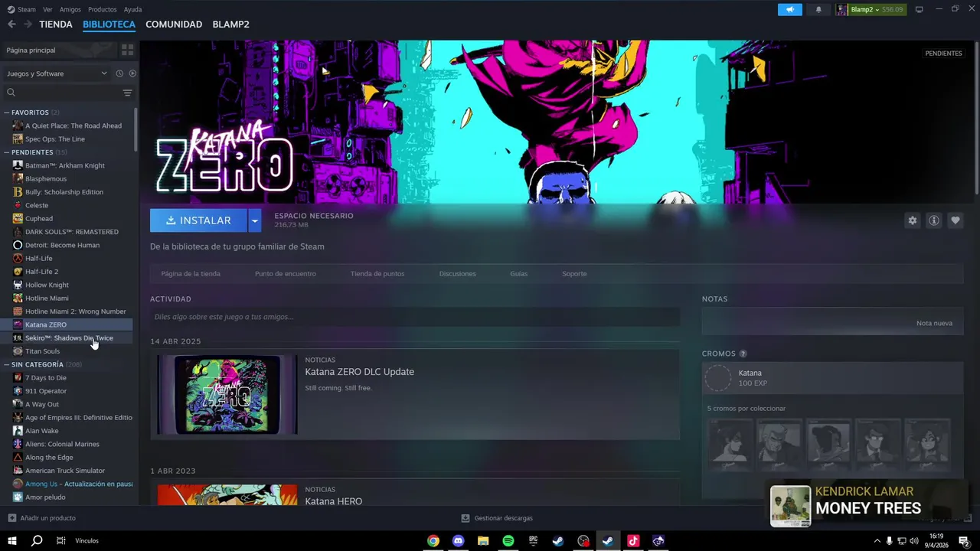
Task: Click the Blasphemous game icon
Action: (x=18, y=178)
